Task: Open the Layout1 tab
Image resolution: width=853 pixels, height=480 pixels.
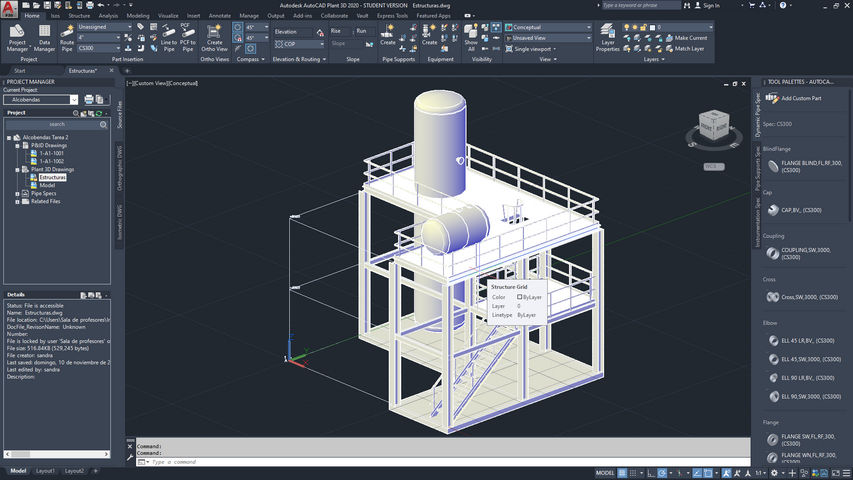Action: coord(46,471)
